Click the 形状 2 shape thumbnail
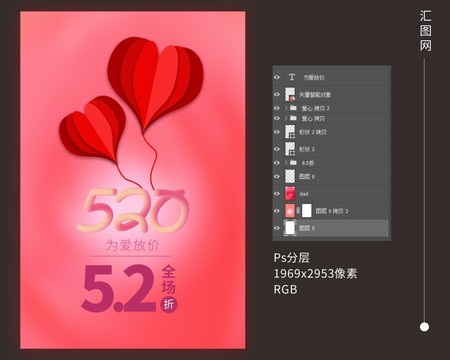This screenshot has width=450, height=360. (290, 149)
